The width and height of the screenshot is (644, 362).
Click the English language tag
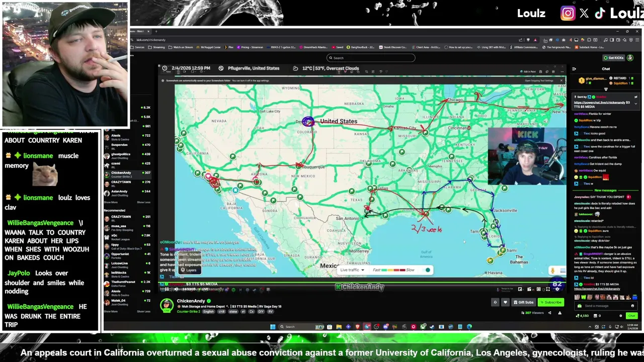tap(208, 312)
